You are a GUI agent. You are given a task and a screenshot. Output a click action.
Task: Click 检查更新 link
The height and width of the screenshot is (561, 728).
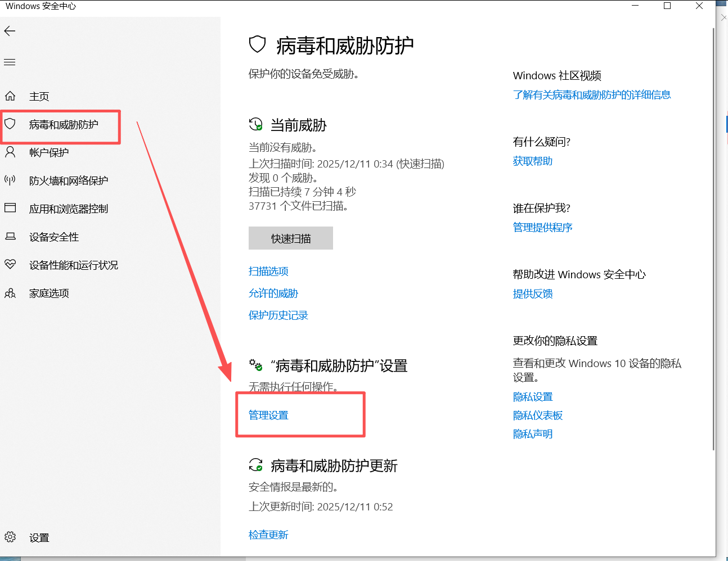click(268, 535)
